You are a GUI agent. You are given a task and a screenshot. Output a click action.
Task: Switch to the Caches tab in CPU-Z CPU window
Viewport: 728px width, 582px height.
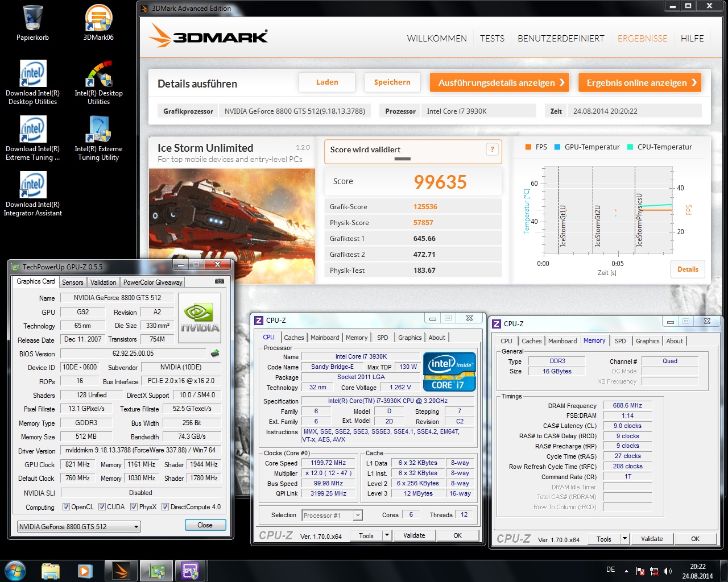click(294, 338)
